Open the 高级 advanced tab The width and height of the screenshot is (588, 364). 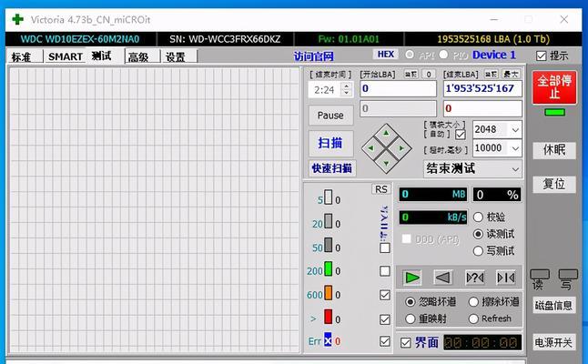(138, 56)
